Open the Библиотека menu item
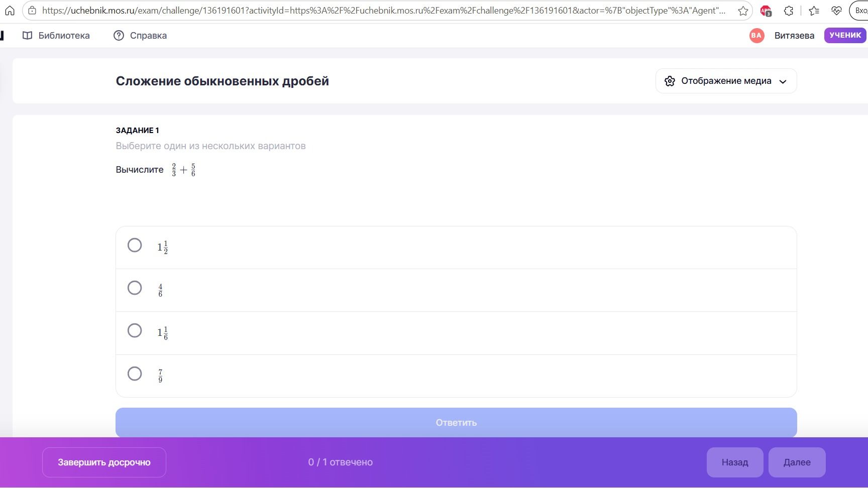This screenshot has width=868, height=488. point(56,36)
